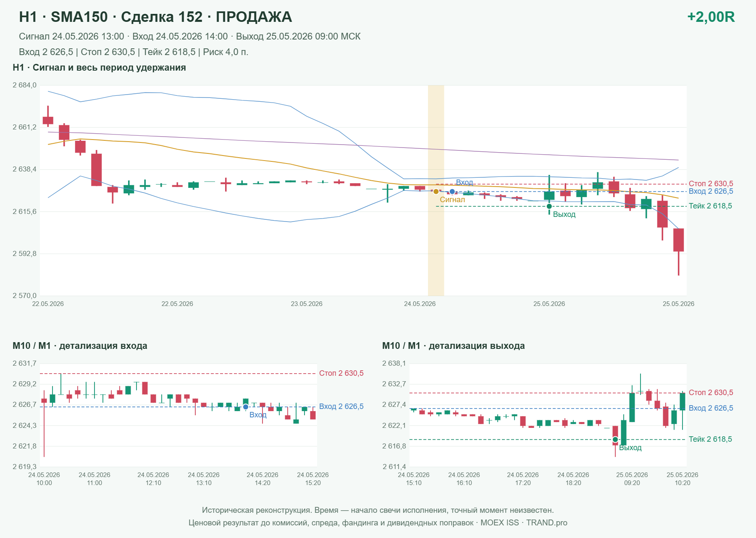Click the 2 631,7 label on entry detail axis
This screenshot has width=756, height=538.
(24, 364)
